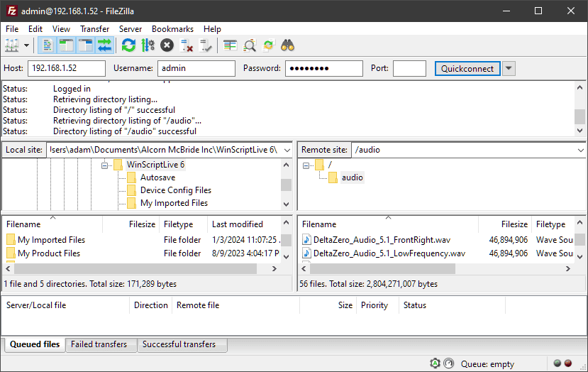The width and height of the screenshot is (588, 372).
Task: Open the Bookmarks menu
Action: (172, 29)
